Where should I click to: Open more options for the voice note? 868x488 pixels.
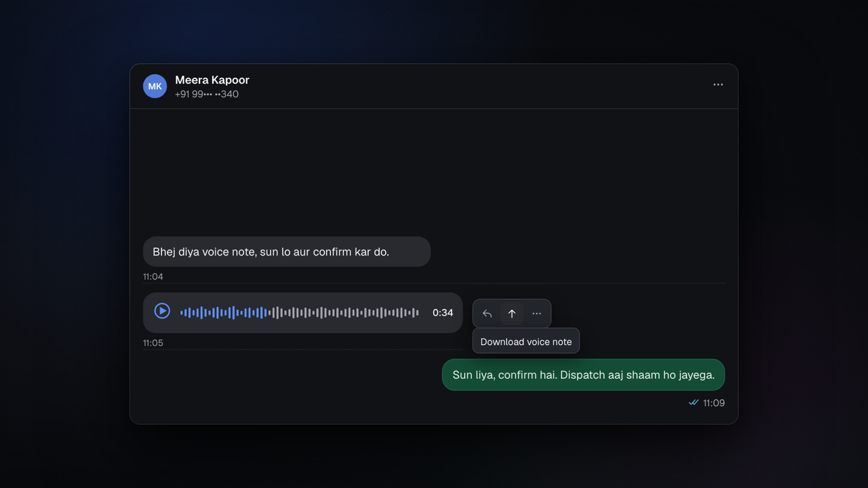(x=536, y=313)
